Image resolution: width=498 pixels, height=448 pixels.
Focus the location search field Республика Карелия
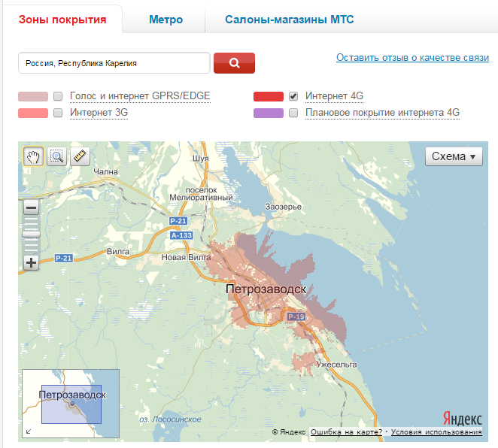[114, 63]
